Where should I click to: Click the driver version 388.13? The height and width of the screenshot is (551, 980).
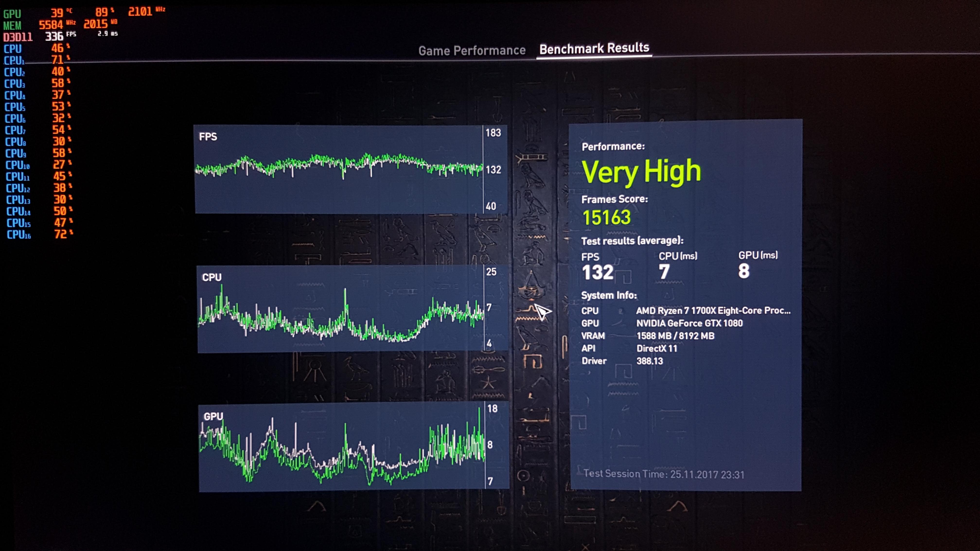point(649,361)
